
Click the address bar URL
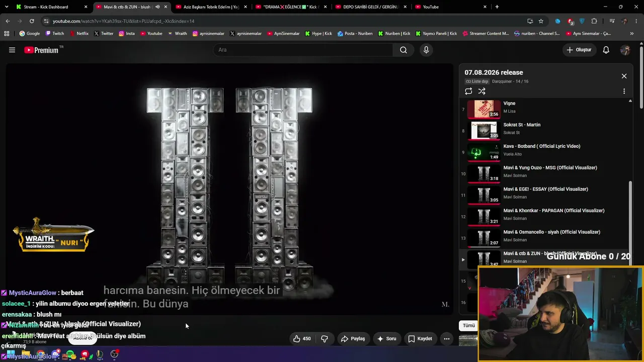click(123, 21)
